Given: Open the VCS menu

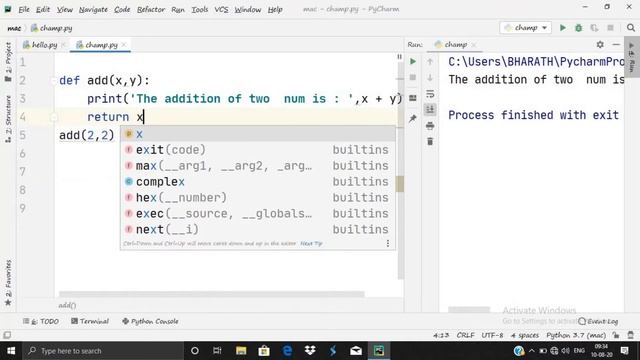Looking at the screenshot, I should [x=221, y=9].
